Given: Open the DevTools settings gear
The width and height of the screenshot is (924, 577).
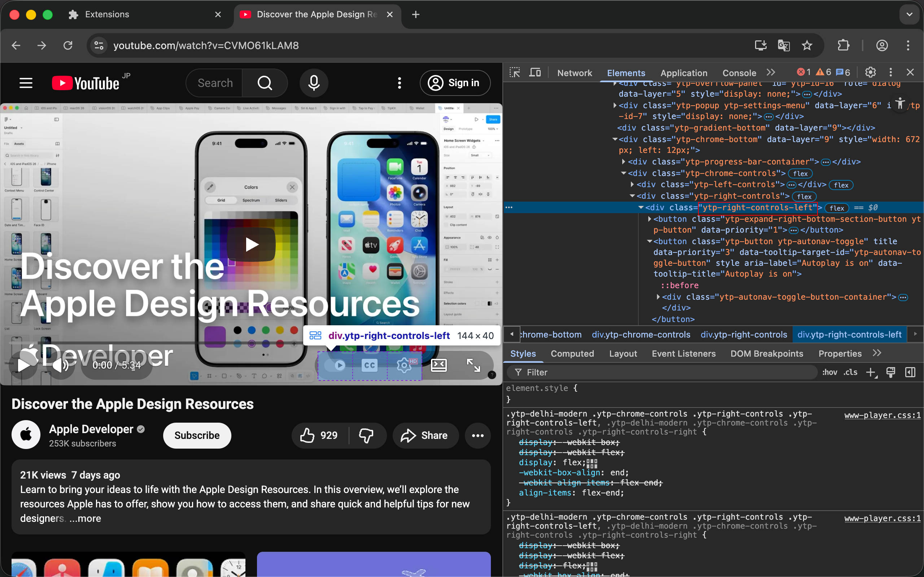Looking at the screenshot, I should [x=870, y=72].
